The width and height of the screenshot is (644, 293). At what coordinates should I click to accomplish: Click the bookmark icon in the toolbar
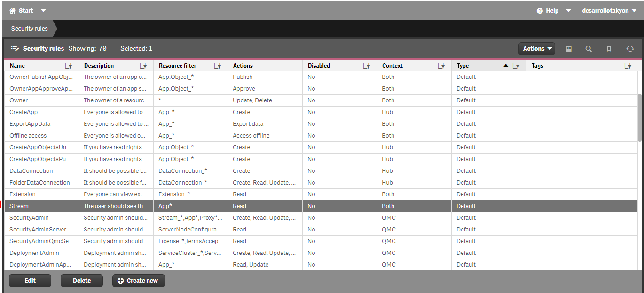[609, 48]
